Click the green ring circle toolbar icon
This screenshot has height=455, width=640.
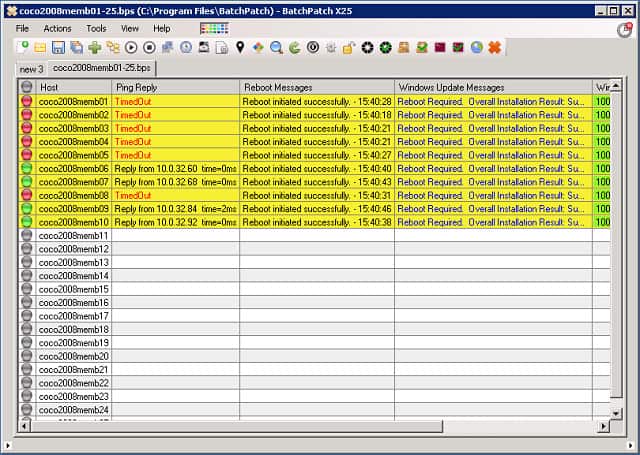click(385, 48)
